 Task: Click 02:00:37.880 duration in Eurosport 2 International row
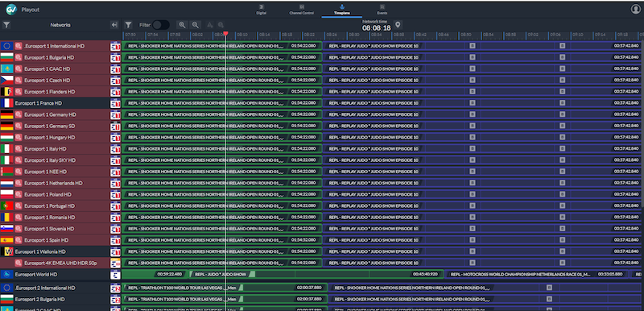309,288
